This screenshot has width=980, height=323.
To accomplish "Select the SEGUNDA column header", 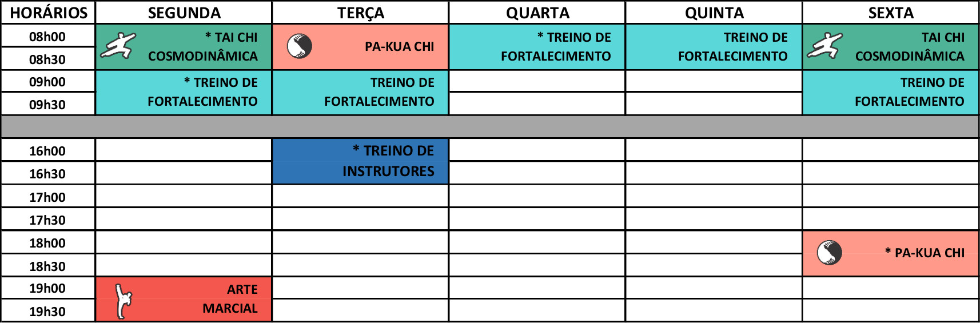I will (x=184, y=13).
